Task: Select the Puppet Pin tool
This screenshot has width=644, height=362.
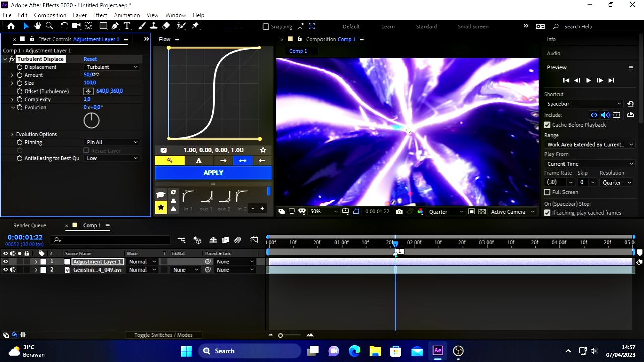Action: pyautogui.click(x=195, y=26)
